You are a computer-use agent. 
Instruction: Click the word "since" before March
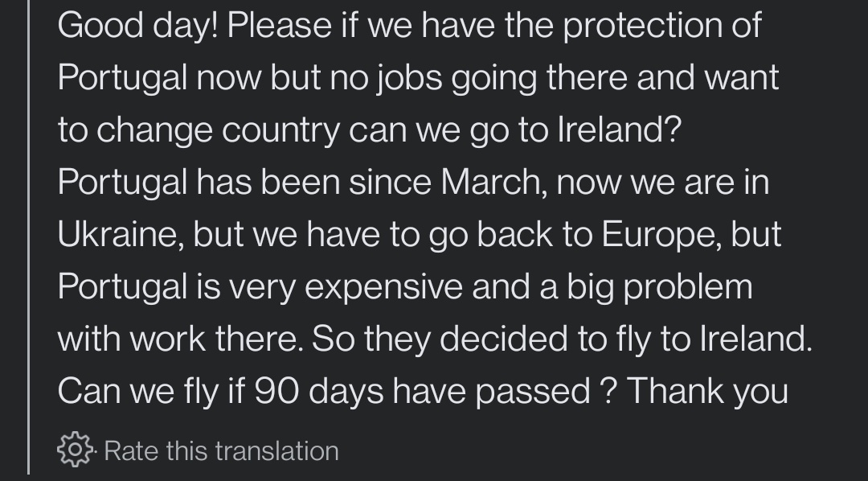tap(390, 182)
